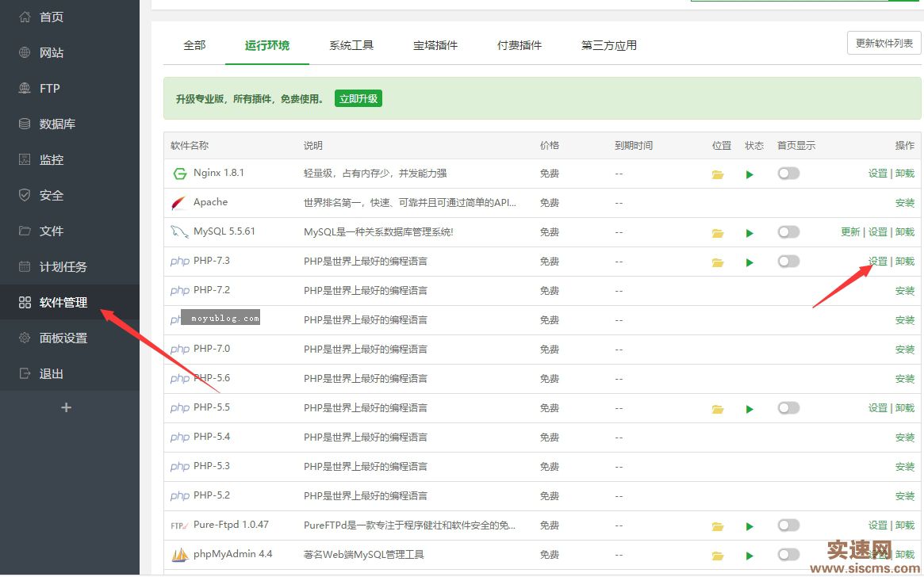Screen dimensions: 924x577
Task: Switch to the 全部 tab
Action: click(x=194, y=45)
